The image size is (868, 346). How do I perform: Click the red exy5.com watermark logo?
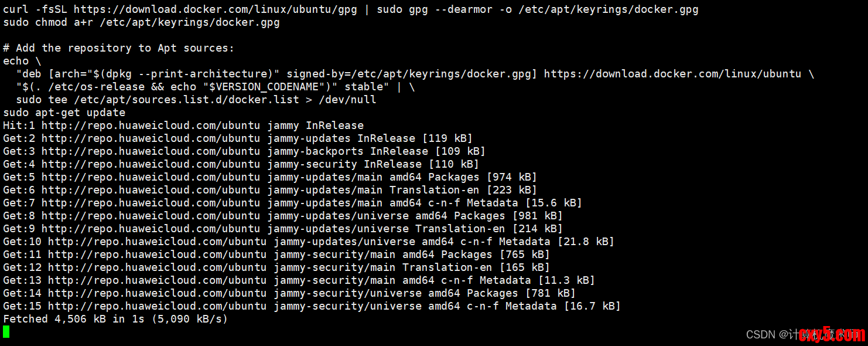coord(832,335)
